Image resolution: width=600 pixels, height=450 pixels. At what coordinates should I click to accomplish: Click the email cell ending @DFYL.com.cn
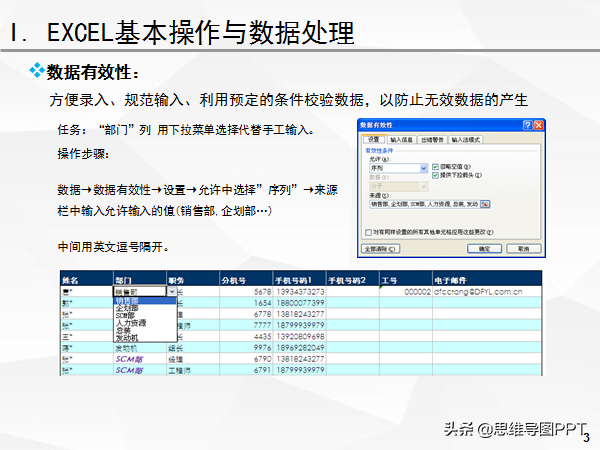(487, 292)
